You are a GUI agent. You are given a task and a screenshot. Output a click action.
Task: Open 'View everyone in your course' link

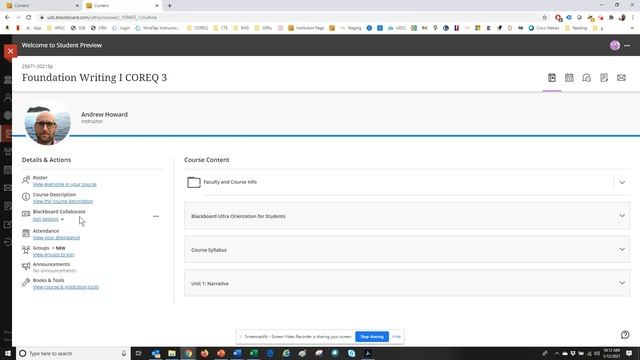pos(64,184)
